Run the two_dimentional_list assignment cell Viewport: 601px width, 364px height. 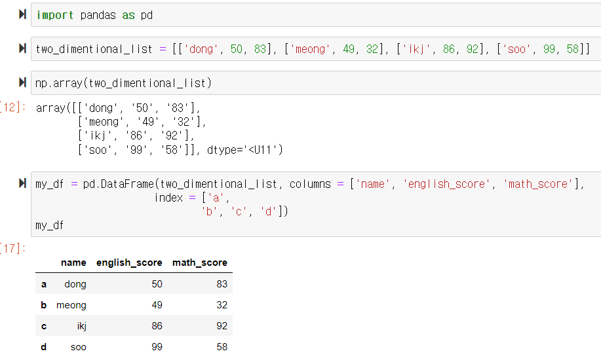coord(23,48)
